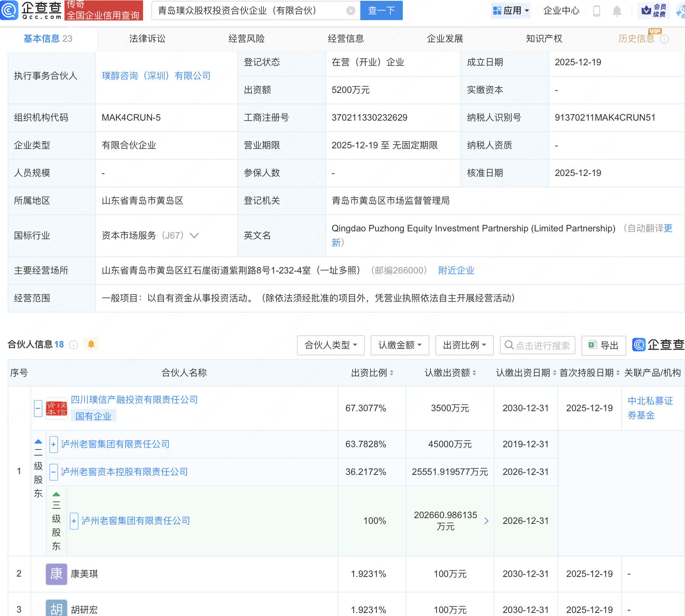Expand second-level 泸州老窖集团有限责任公司 row
The height and width of the screenshot is (616, 685).
(x=53, y=444)
